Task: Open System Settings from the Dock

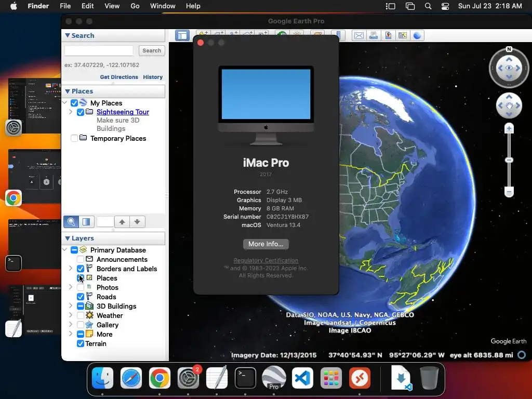Action: [x=188, y=378]
